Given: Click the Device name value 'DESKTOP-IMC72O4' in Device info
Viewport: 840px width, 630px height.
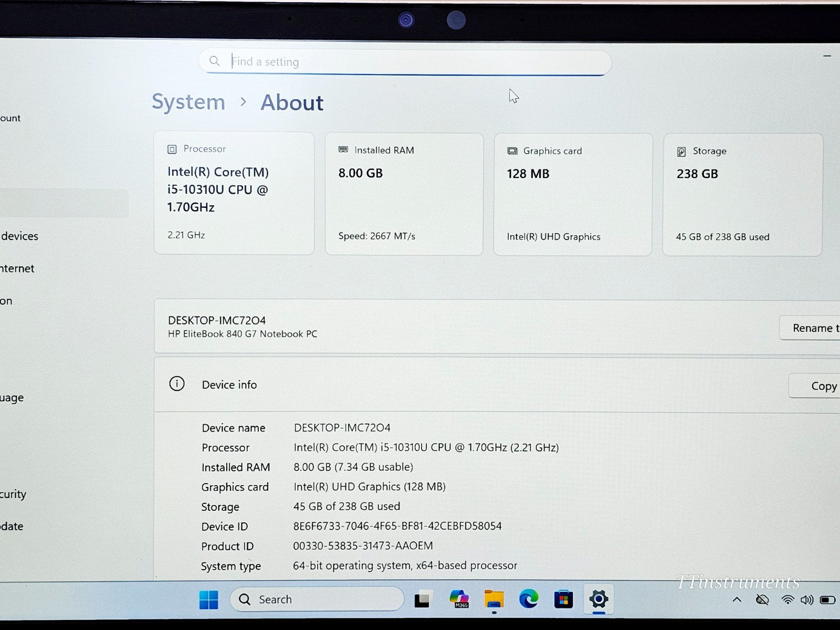Looking at the screenshot, I should click(x=342, y=428).
